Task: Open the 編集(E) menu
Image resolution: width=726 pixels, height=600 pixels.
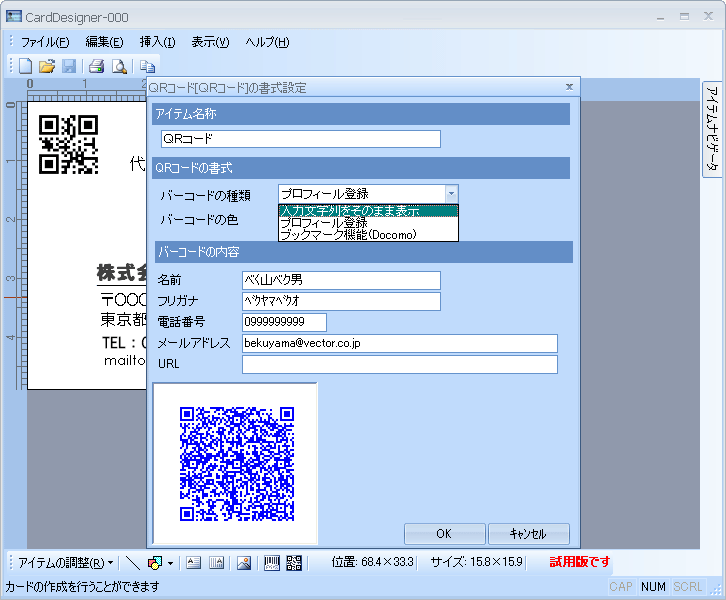Action: (x=105, y=42)
